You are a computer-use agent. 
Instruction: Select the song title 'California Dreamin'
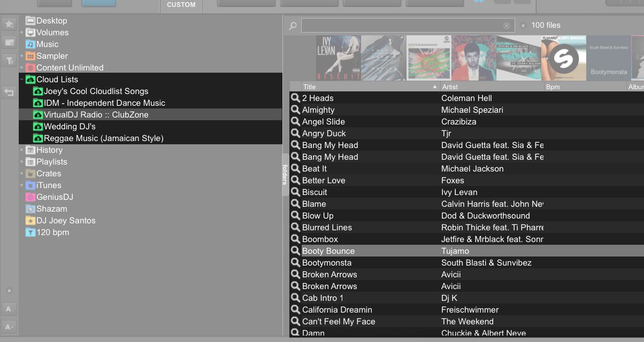337,310
